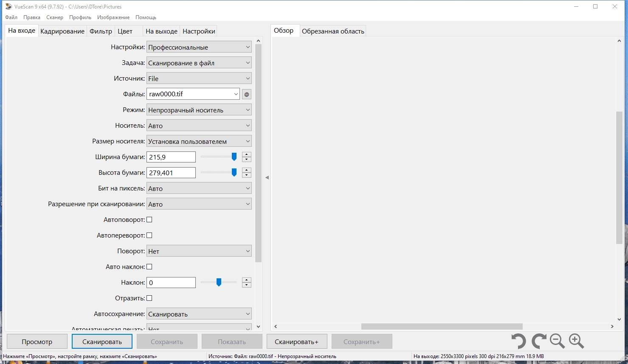The width and height of the screenshot is (628, 364).
Task: Open the Файл menu
Action: pyautogui.click(x=11, y=17)
